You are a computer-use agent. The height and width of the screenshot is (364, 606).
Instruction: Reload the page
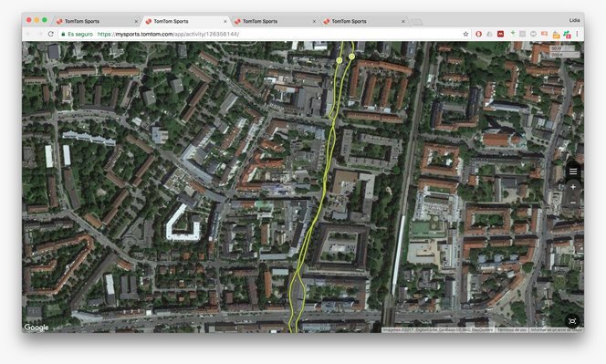click(x=50, y=34)
